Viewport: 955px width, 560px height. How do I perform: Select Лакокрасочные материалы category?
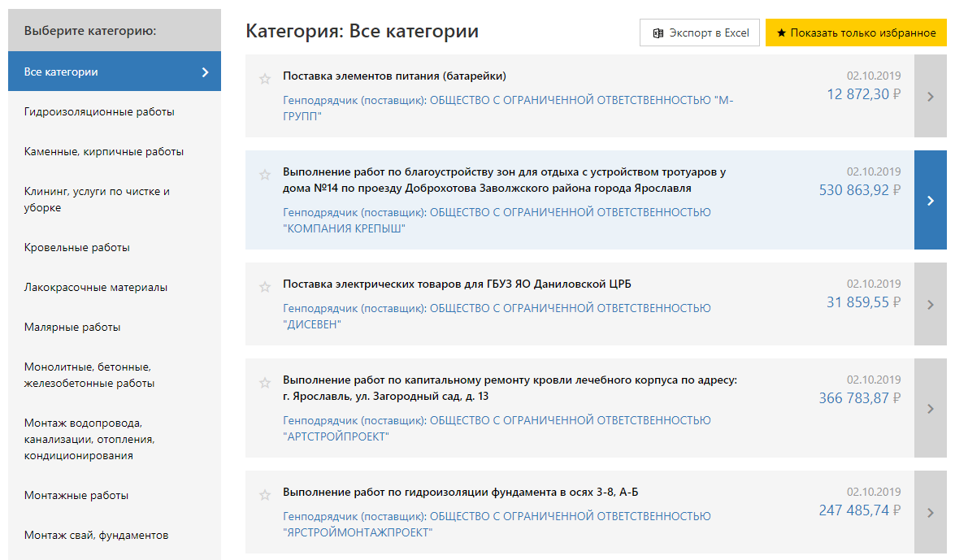(x=96, y=287)
